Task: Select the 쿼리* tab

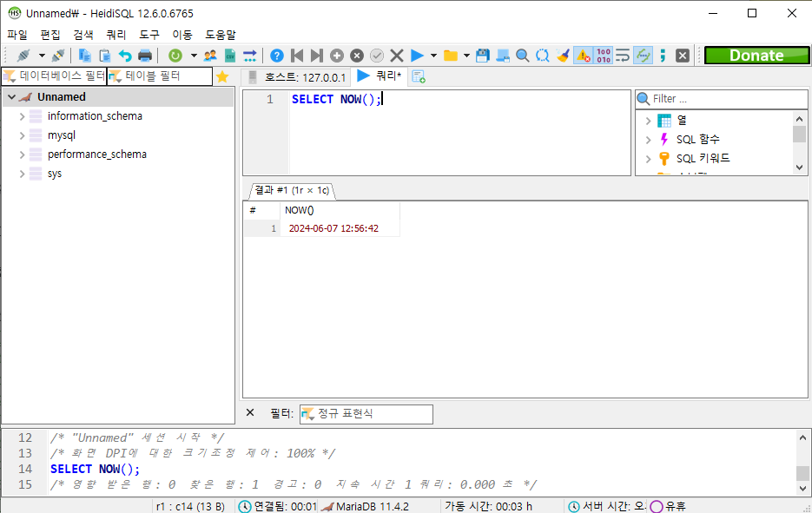Action: click(380, 76)
